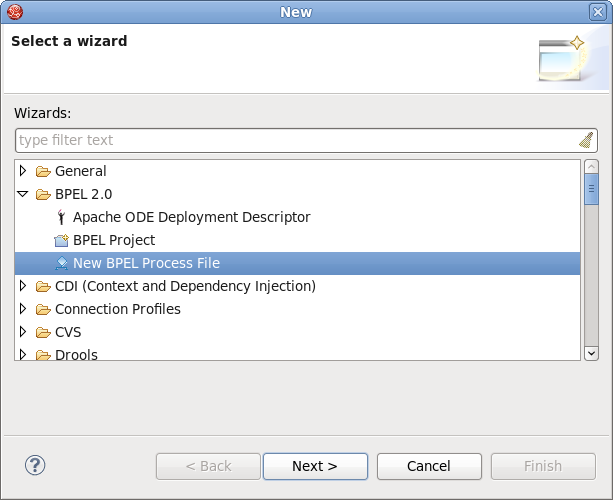Click the Connection Profiles folder icon
The height and width of the screenshot is (500, 613).
[x=43, y=309]
